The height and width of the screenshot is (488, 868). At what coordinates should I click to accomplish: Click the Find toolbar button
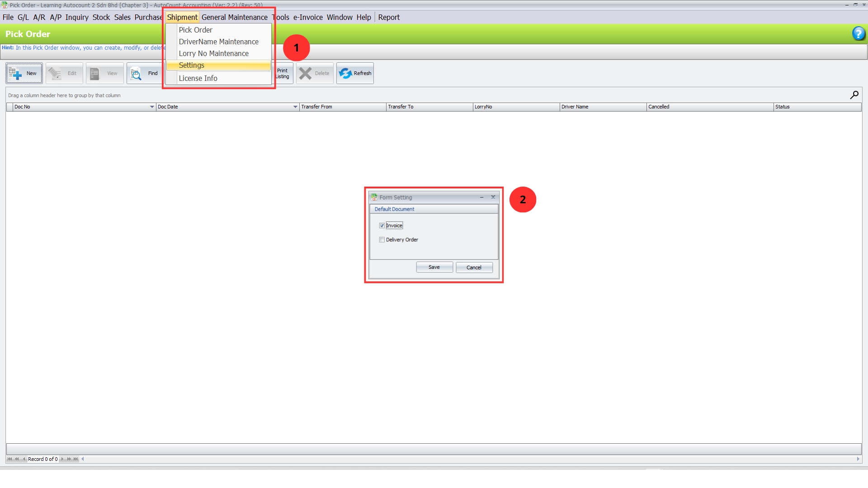pyautogui.click(x=145, y=73)
